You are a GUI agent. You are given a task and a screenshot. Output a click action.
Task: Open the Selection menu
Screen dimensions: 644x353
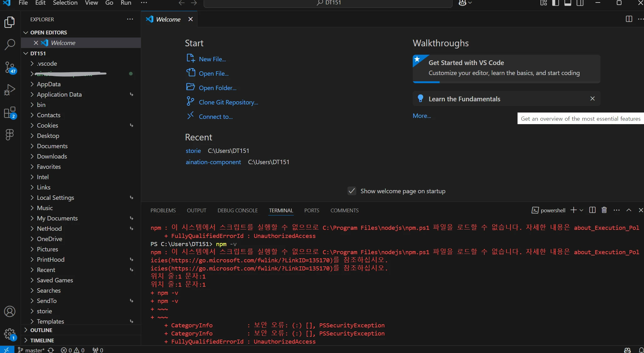[65, 3]
